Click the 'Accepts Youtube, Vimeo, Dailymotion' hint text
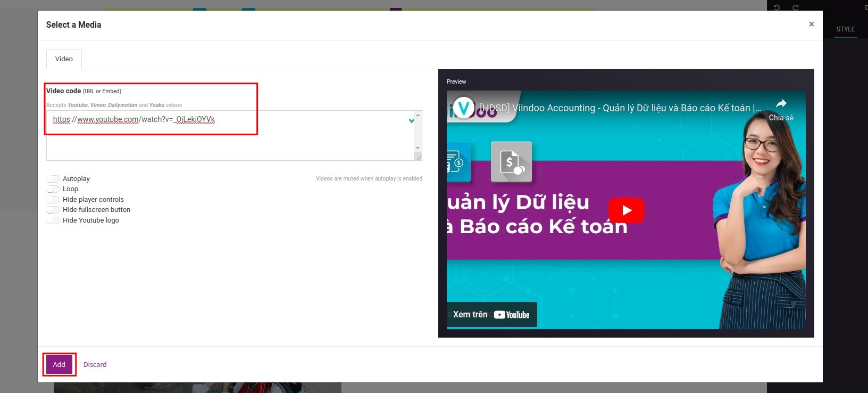 point(114,105)
